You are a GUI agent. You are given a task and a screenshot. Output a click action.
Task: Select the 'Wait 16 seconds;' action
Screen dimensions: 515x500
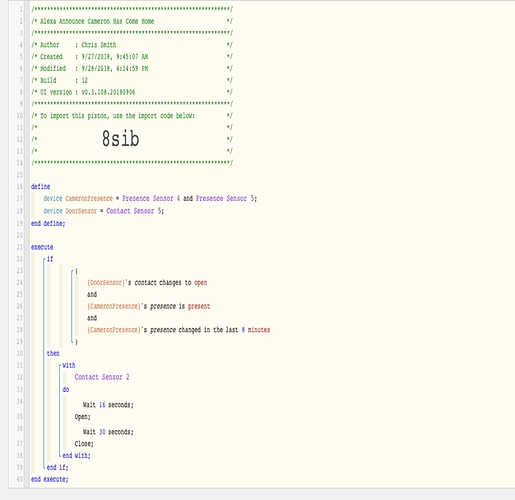coord(108,405)
